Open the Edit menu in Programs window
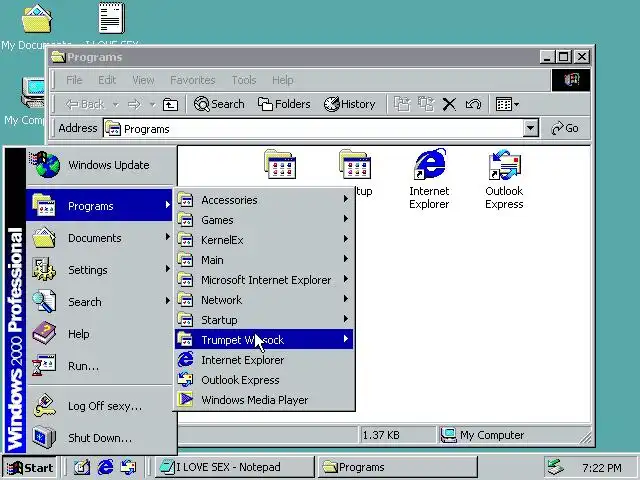The image size is (640, 480). point(107,80)
